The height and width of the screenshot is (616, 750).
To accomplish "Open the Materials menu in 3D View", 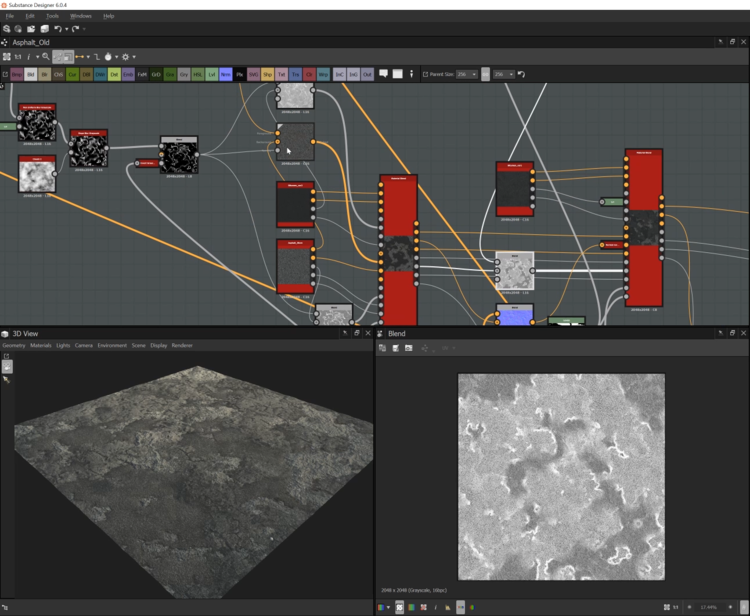I will (x=41, y=345).
